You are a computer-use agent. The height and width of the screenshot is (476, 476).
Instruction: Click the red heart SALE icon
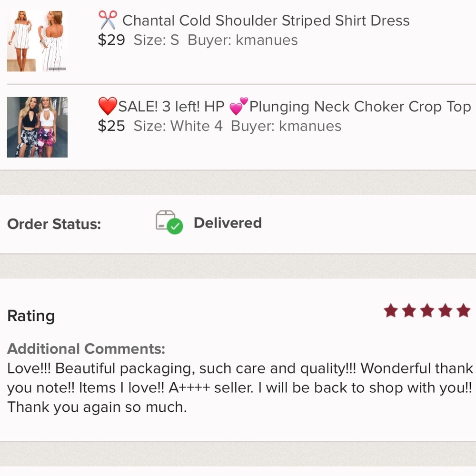pos(107,107)
